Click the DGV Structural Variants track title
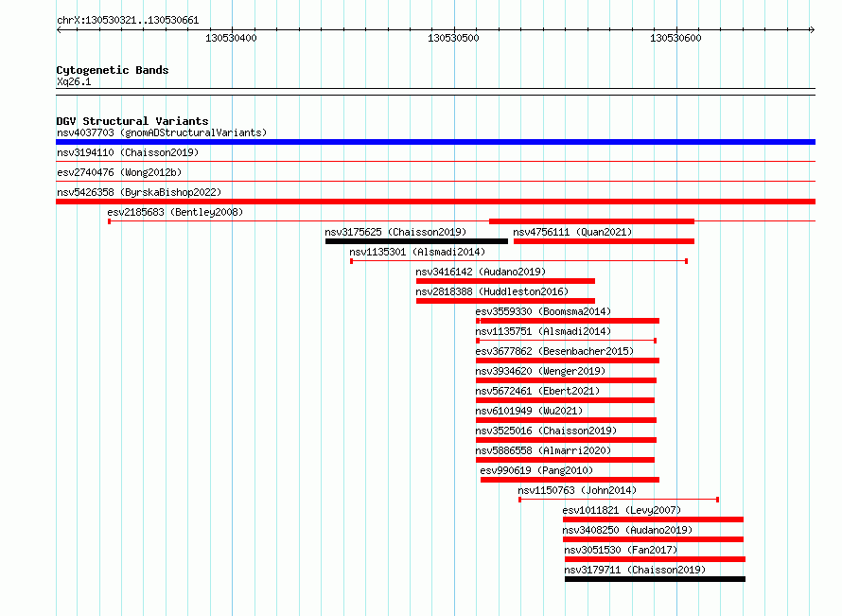This screenshot has height=616, width=842. tap(132, 121)
